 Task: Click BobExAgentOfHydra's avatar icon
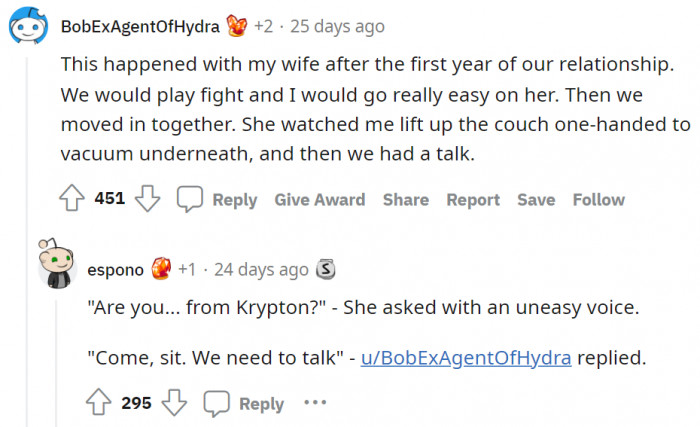[x=27, y=27]
